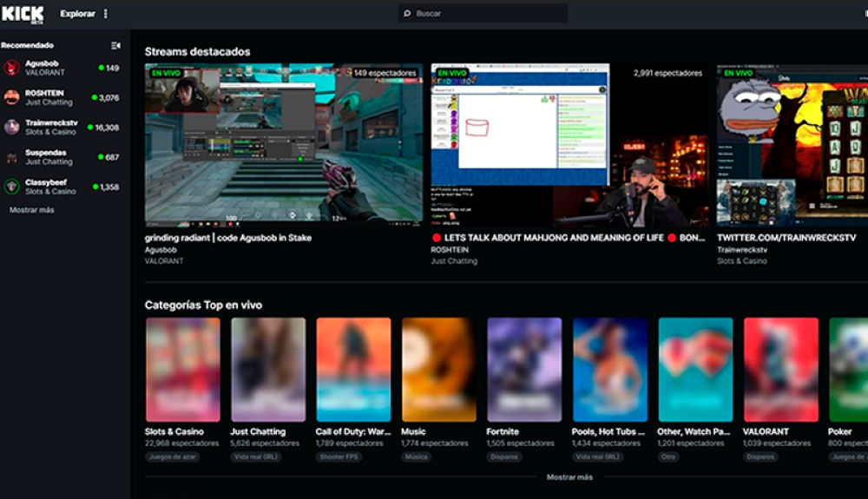This screenshot has height=499, width=868.
Task: Click Trainwreckstv's avatar in sidebar
Action: pyautogui.click(x=11, y=127)
